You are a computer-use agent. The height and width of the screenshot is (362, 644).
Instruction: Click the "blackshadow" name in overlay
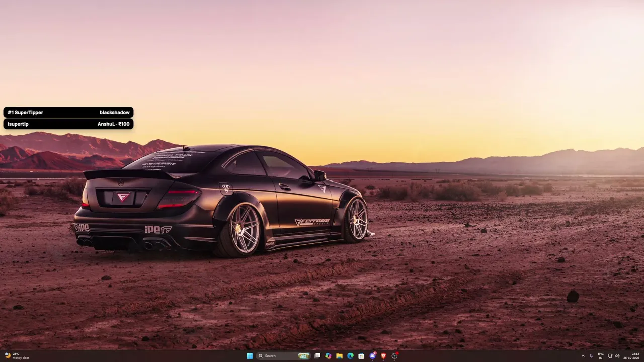click(114, 112)
